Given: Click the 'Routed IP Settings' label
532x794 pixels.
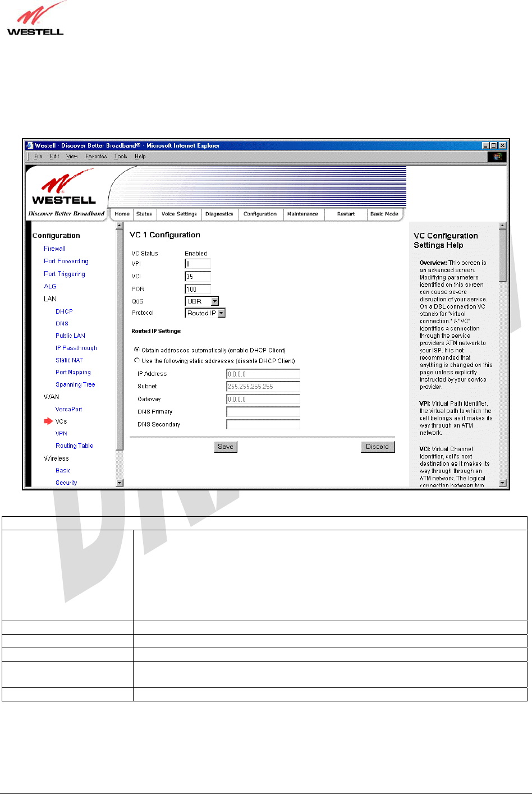Looking at the screenshot, I should click(x=156, y=331).
